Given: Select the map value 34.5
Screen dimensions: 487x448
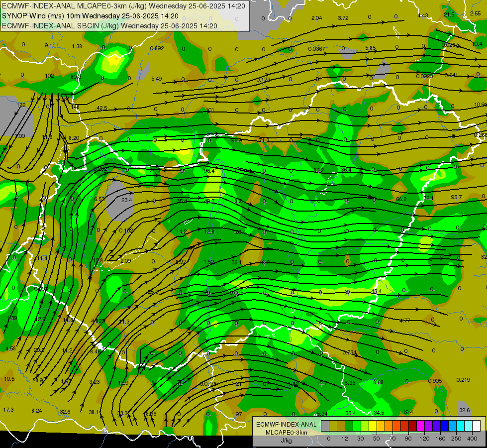Looking at the screenshot, I should [x=379, y=413].
